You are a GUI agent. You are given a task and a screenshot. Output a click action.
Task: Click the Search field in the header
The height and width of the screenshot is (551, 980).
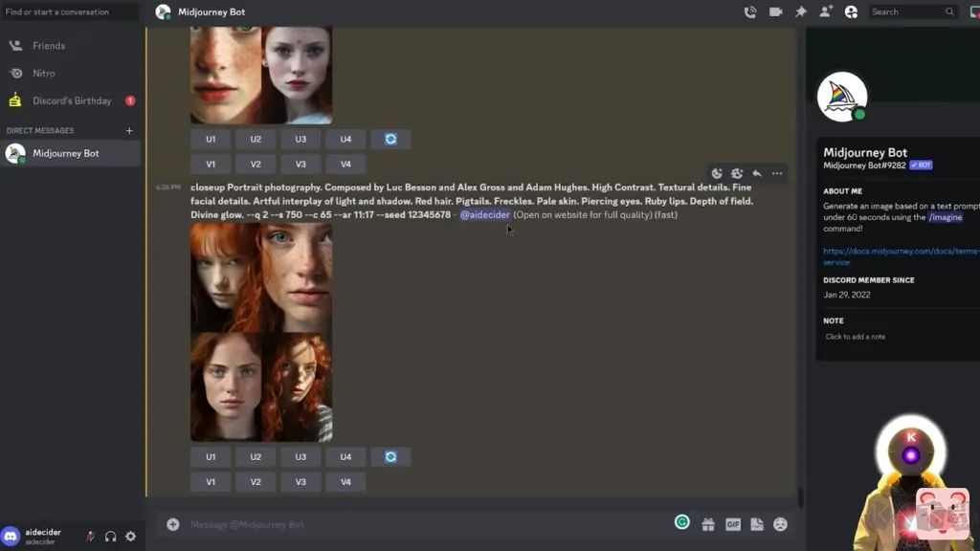point(906,12)
